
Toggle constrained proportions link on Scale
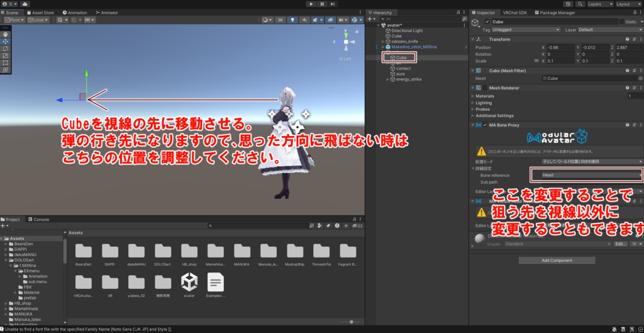(x=536, y=61)
